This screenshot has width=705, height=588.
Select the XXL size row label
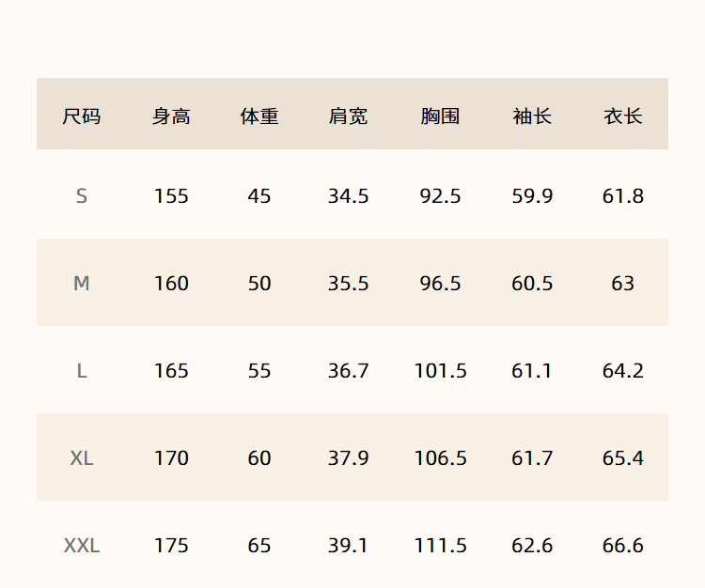tap(82, 546)
